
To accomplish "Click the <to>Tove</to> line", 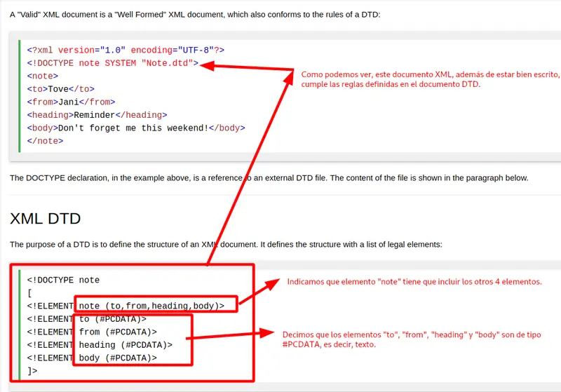I will click(x=61, y=89).
